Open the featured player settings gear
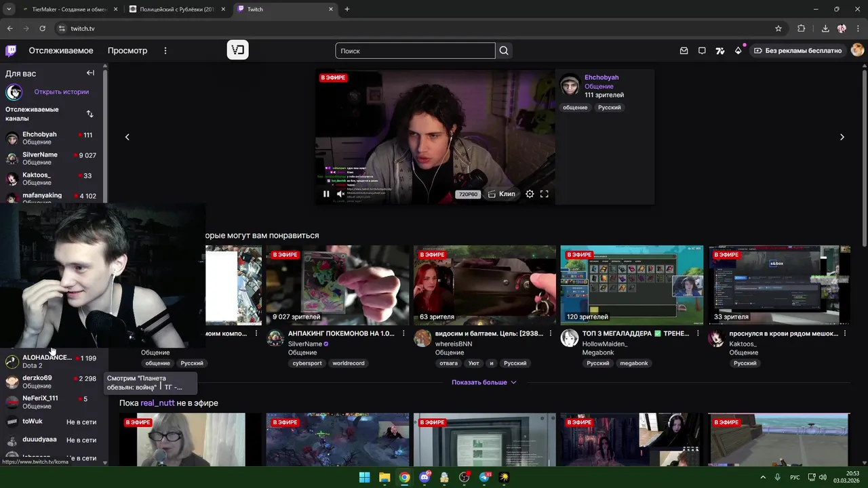This screenshot has height=488, width=868. click(x=530, y=194)
